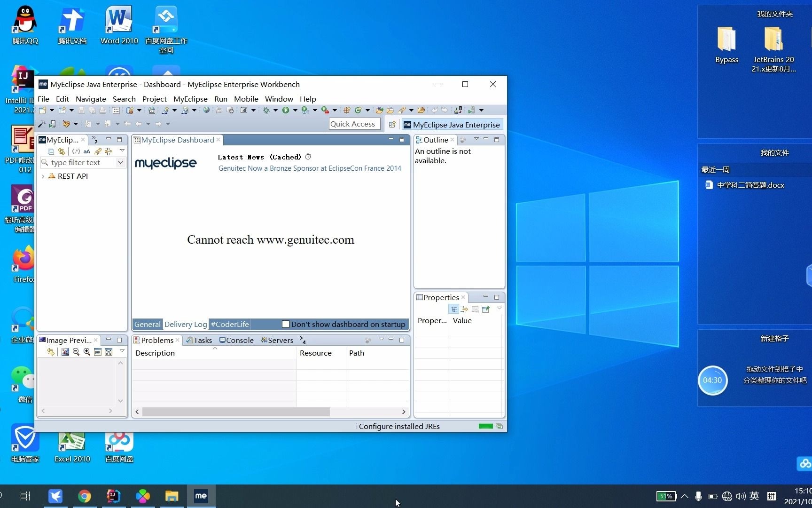Image resolution: width=812 pixels, height=508 pixels.
Task: Switch to the Servers tab
Action: (x=277, y=340)
